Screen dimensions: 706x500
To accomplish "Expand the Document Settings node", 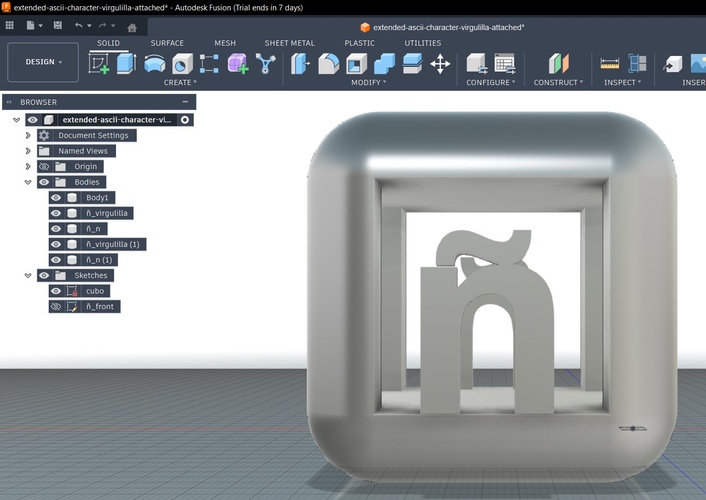I will (28, 135).
